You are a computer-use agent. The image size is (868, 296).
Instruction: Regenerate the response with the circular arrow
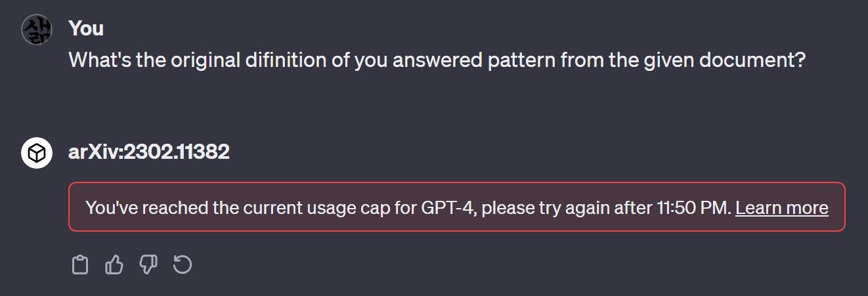183,265
